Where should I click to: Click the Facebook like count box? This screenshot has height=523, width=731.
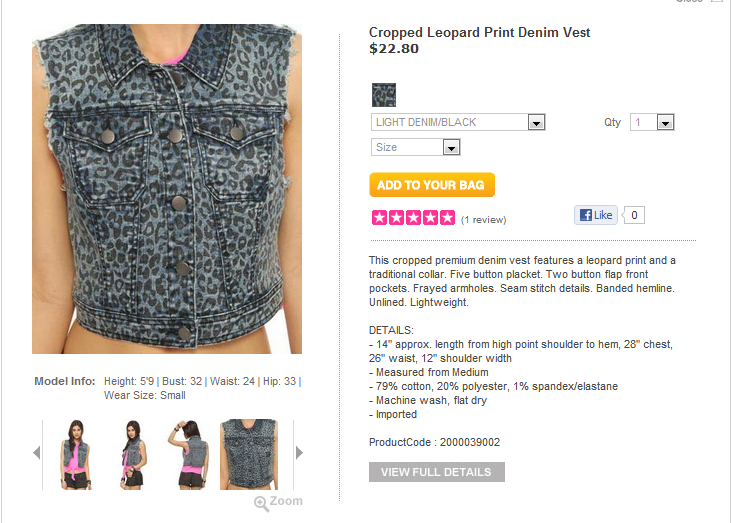click(x=634, y=215)
